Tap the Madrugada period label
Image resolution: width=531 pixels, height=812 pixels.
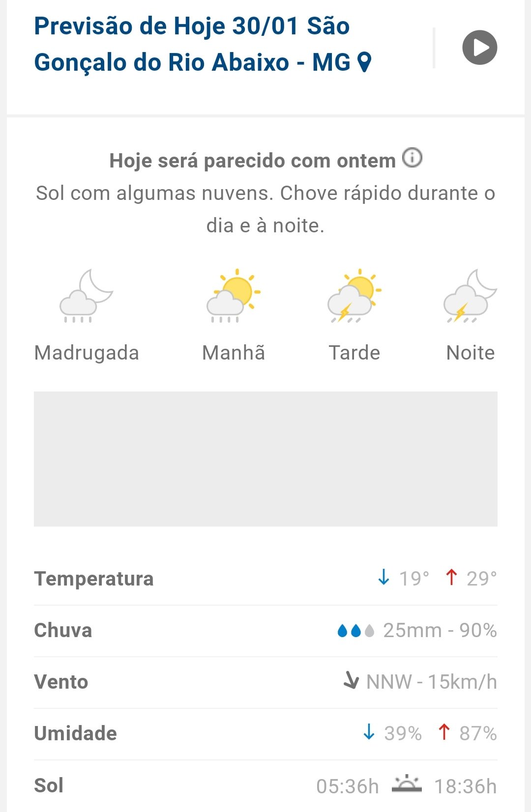87,353
